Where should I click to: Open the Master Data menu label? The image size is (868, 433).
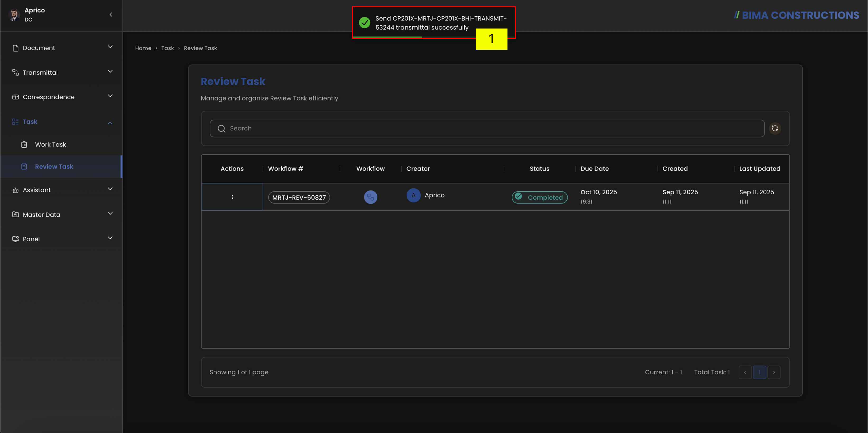click(41, 215)
